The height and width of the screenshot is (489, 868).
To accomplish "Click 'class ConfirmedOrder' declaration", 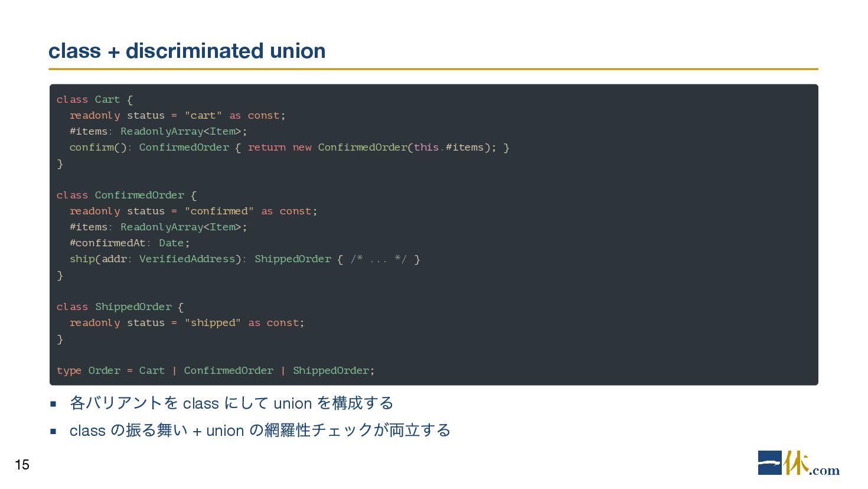I will coord(120,195).
